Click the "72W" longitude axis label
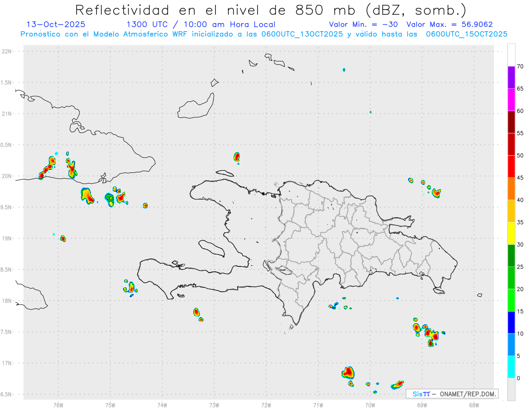Image resolution: width=532 pixels, height=411 pixels. pyautogui.click(x=266, y=405)
